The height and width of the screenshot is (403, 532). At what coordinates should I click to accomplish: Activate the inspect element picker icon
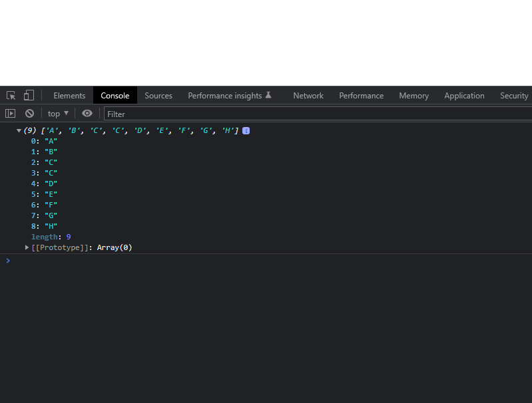11,96
